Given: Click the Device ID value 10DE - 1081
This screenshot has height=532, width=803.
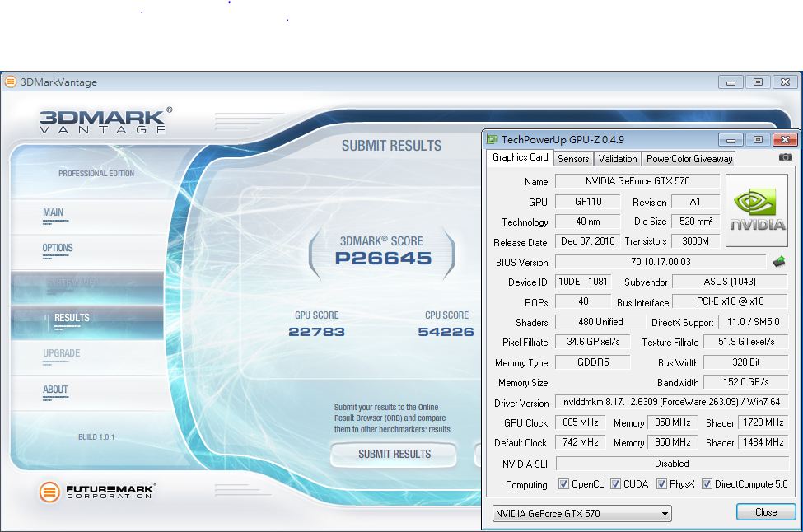Looking at the screenshot, I should (583, 282).
